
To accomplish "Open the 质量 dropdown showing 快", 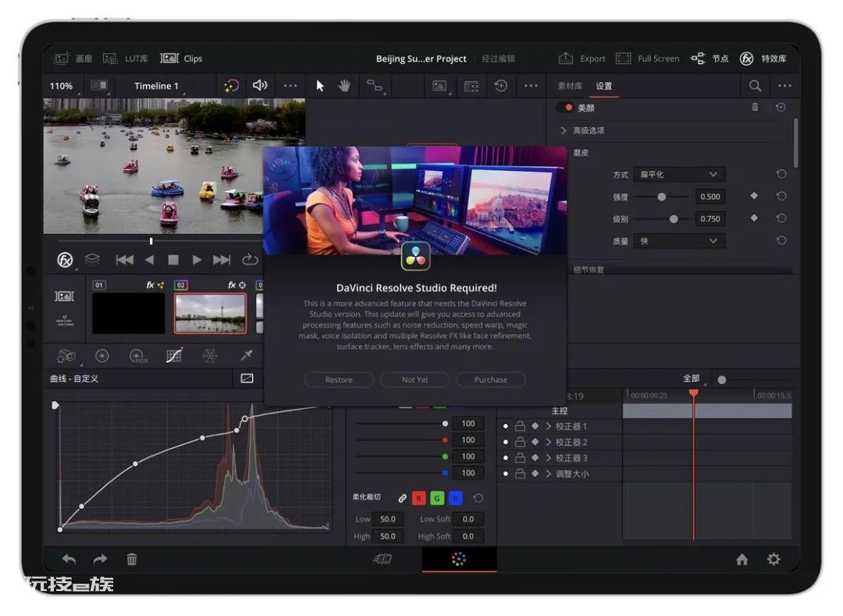I will pyautogui.click(x=679, y=240).
